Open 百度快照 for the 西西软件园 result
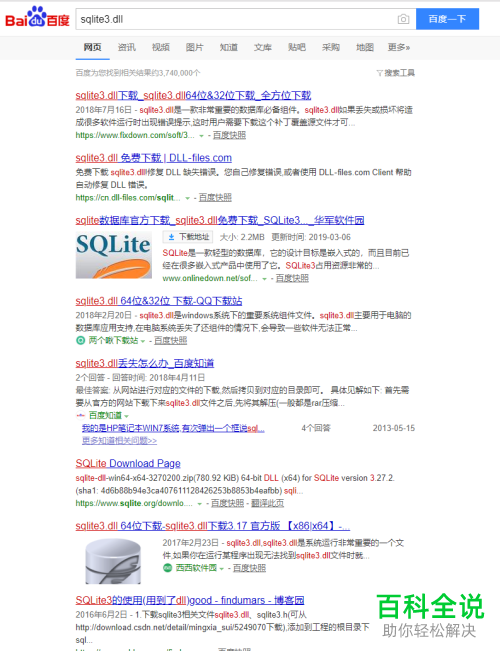Viewport: 500px width, 651px height. (x=249, y=568)
